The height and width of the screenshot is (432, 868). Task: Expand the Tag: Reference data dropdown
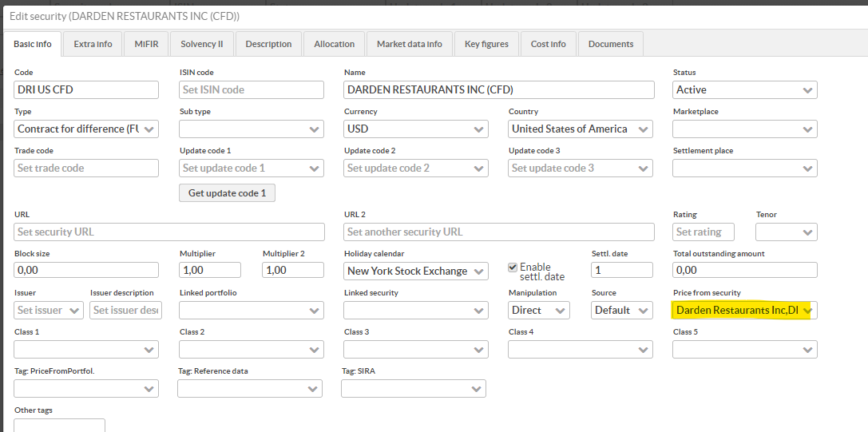[x=250, y=389]
